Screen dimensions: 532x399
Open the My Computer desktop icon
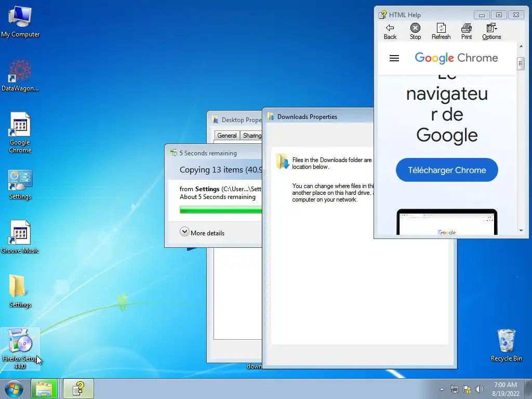click(20, 22)
